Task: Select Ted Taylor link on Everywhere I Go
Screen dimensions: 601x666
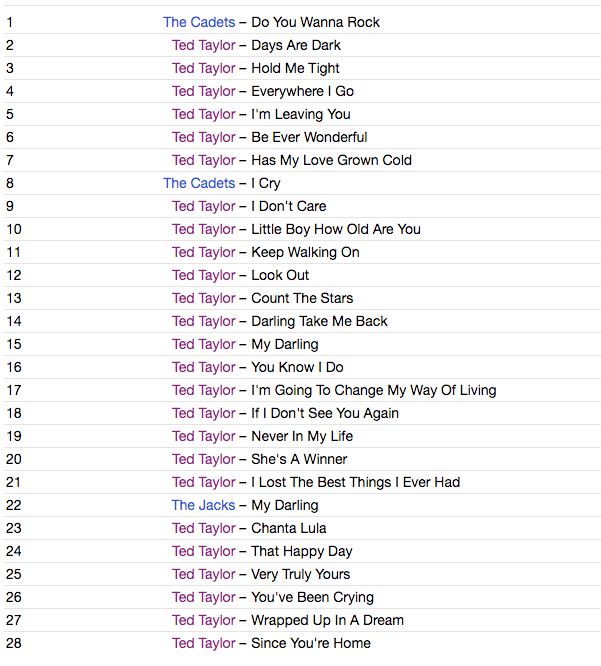Action: (x=203, y=91)
